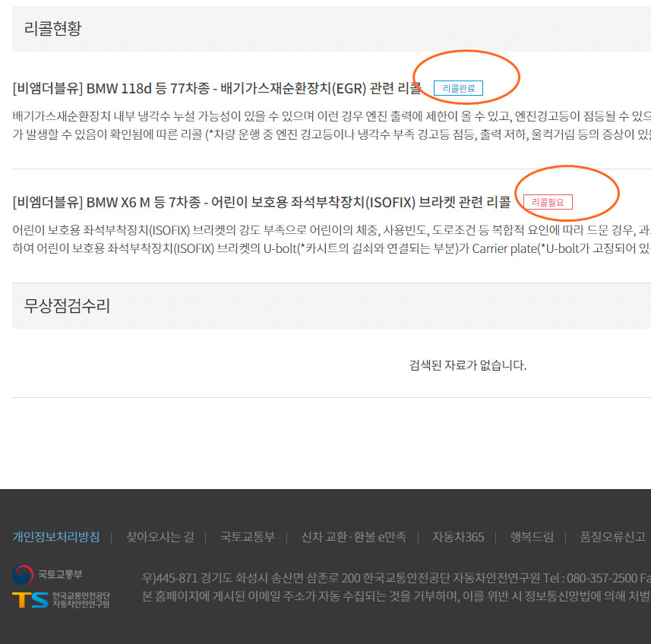Select the 무상점검수리 section heading

[66, 306]
